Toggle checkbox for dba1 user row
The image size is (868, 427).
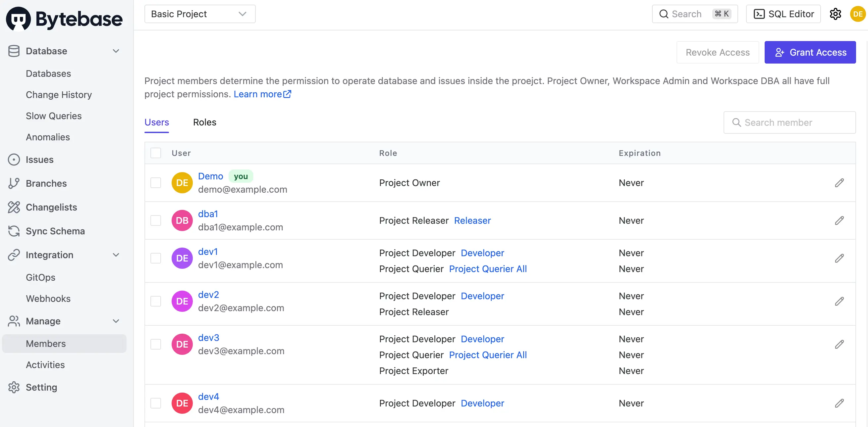(156, 219)
